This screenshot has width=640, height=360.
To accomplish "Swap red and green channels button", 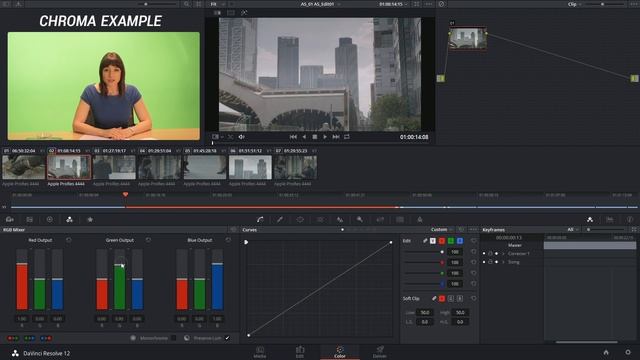I will click(x=13, y=338).
